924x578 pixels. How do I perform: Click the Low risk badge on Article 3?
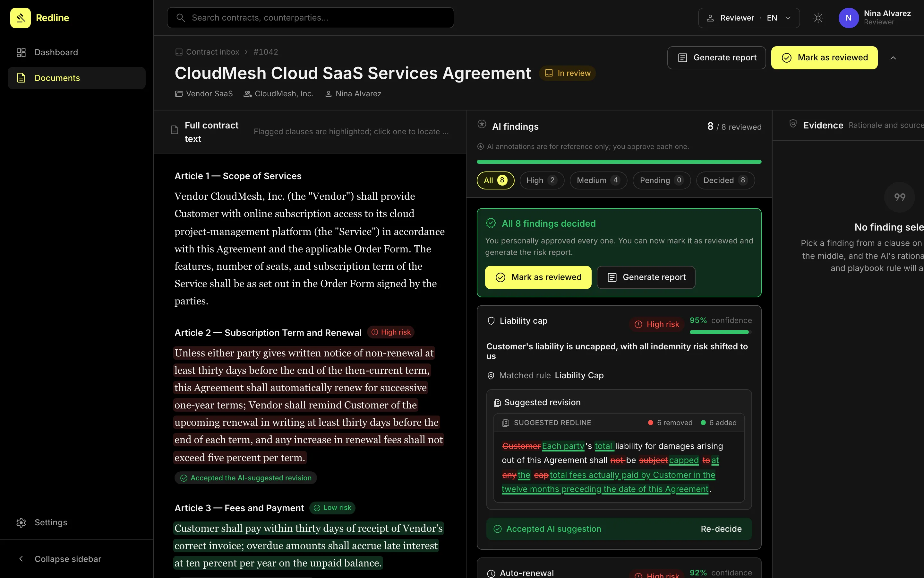coord(332,508)
